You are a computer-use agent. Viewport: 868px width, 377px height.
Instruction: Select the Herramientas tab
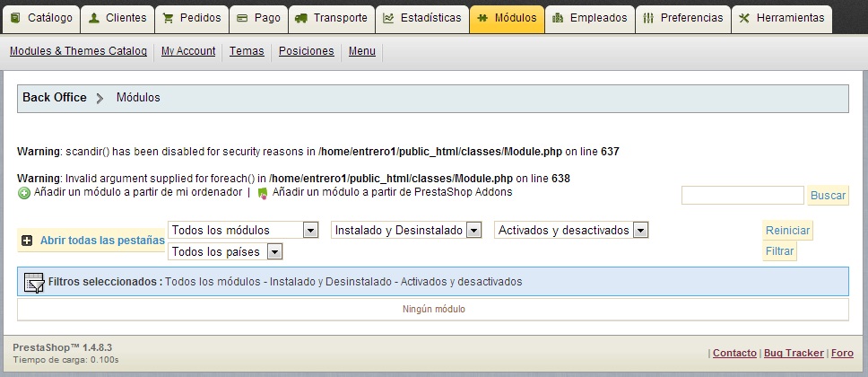(782, 19)
